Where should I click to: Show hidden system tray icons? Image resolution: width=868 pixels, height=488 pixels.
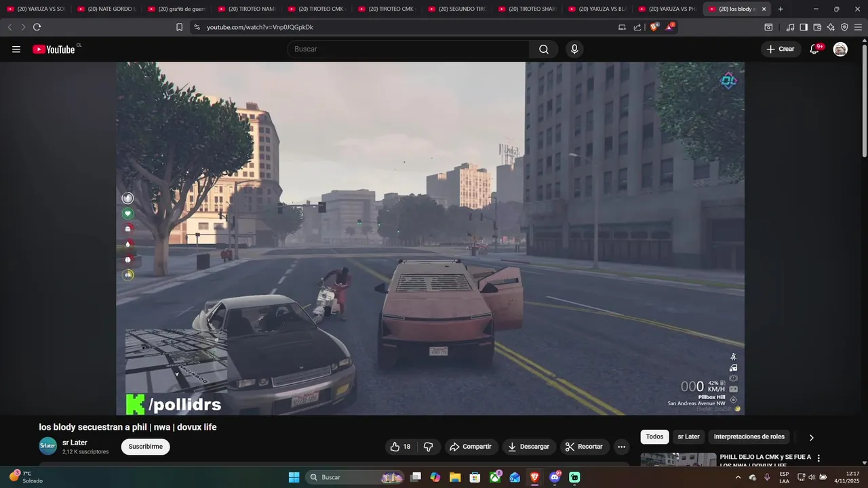click(x=738, y=477)
